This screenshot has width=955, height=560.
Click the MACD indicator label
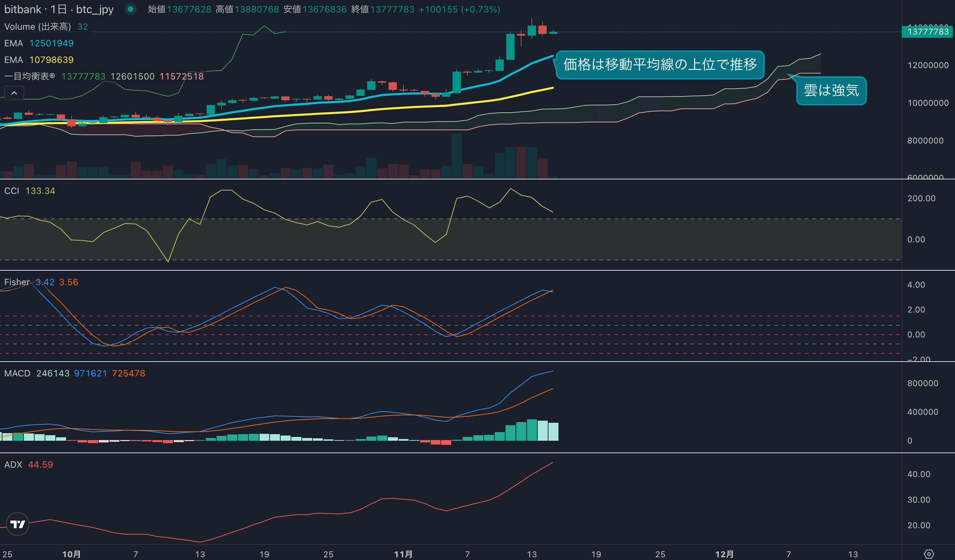pyautogui.click(x=17, y=373)
